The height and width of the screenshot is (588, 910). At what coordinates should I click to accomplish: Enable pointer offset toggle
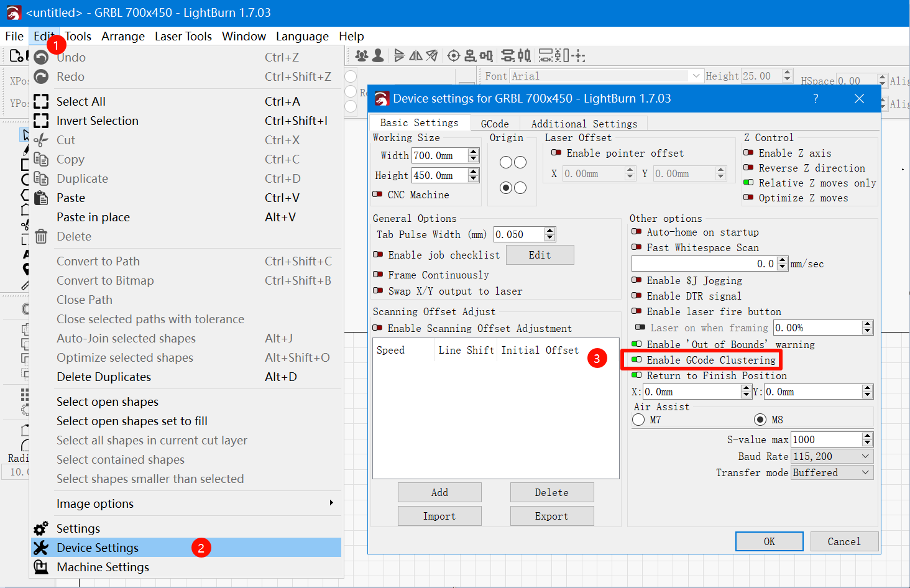pos(556,153)
